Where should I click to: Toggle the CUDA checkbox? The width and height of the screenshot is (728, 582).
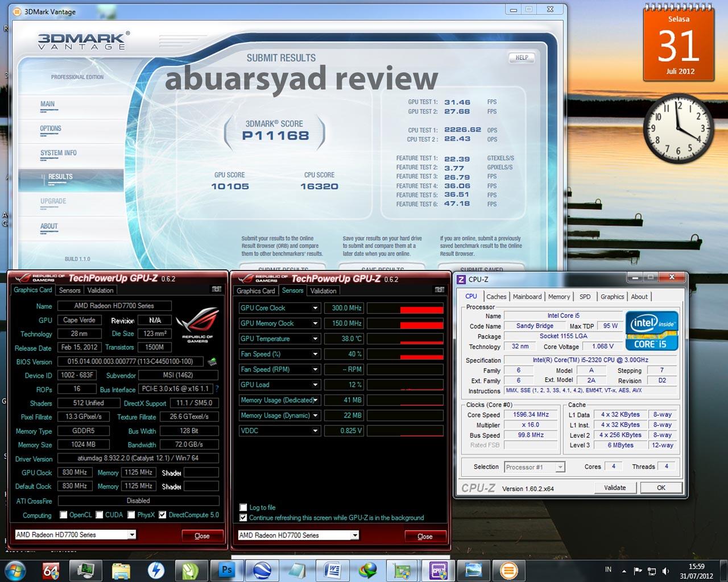coord(99,515)
